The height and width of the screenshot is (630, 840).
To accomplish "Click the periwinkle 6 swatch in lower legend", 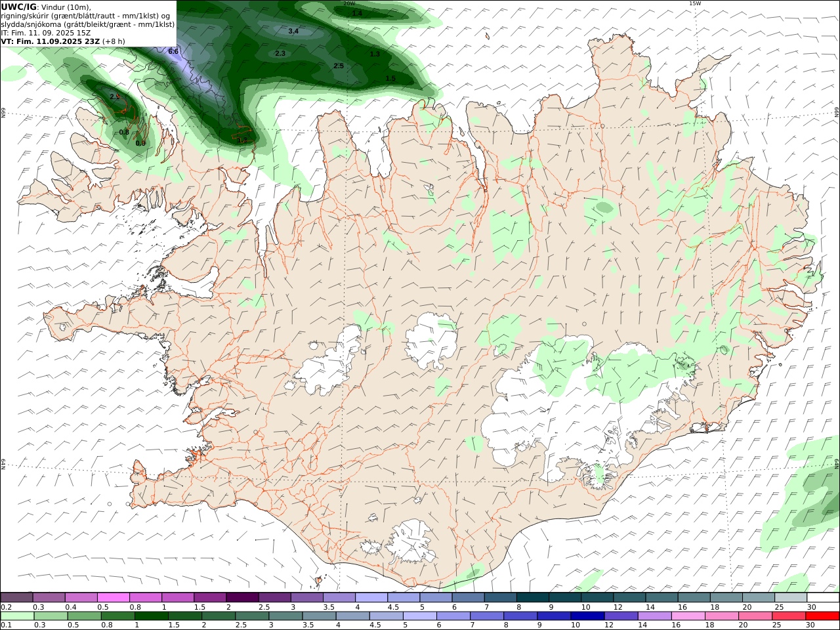I will click(453, 616).
